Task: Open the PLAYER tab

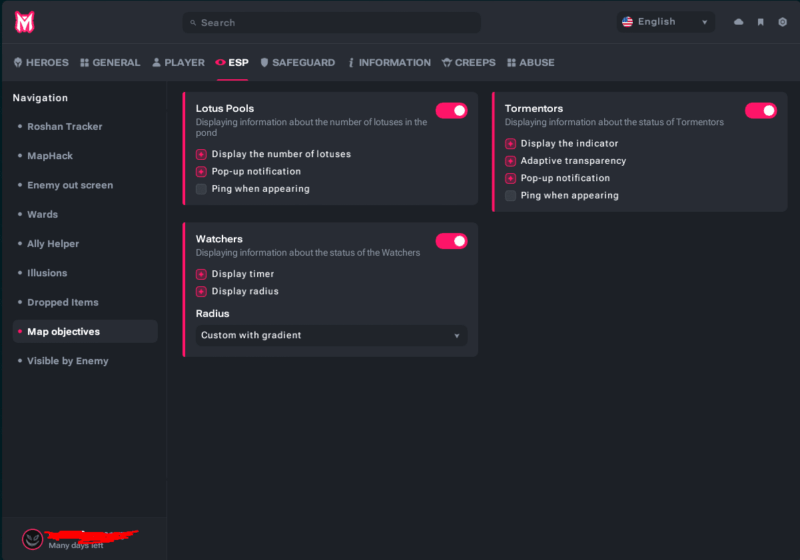Action: coord(179,62)
